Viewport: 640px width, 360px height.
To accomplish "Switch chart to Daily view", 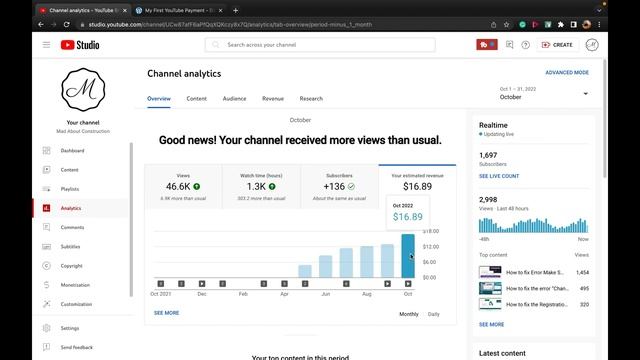I will pyautogui.click(x=433, y=314).
